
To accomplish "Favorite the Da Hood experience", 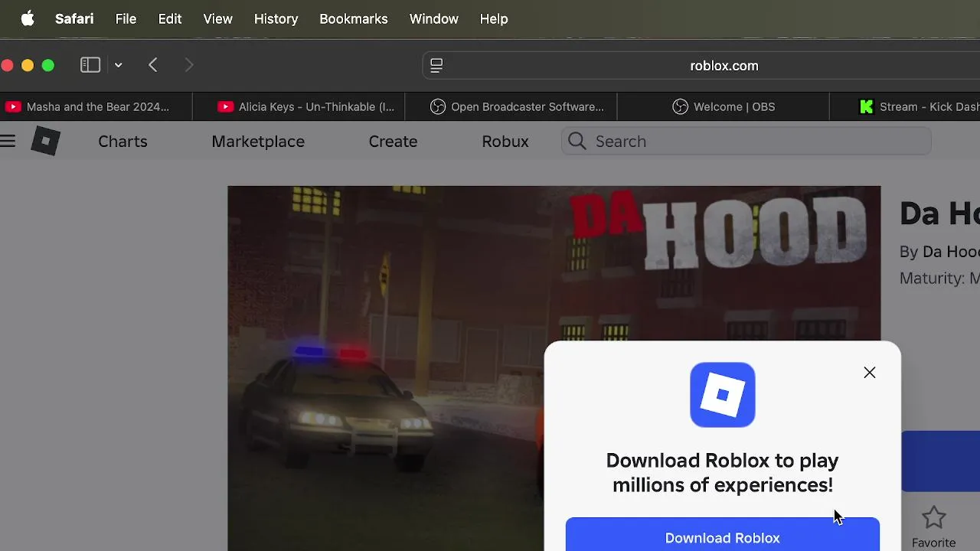I will point(934,527).
